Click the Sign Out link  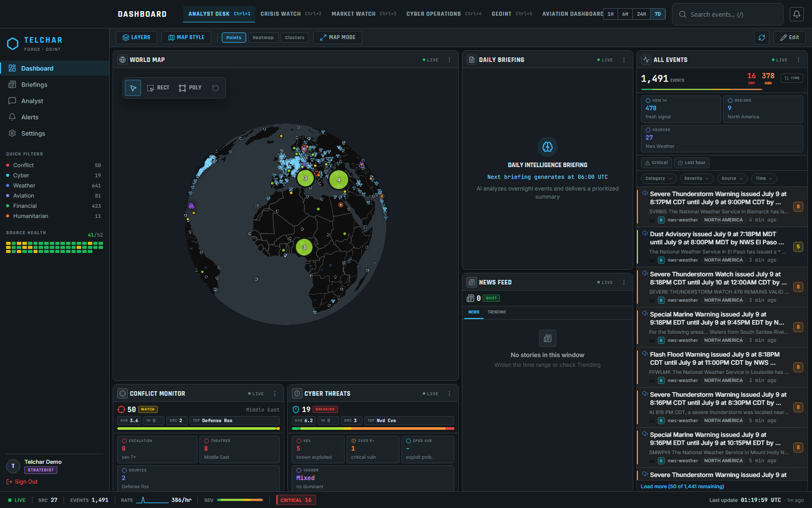pos(22,482)
